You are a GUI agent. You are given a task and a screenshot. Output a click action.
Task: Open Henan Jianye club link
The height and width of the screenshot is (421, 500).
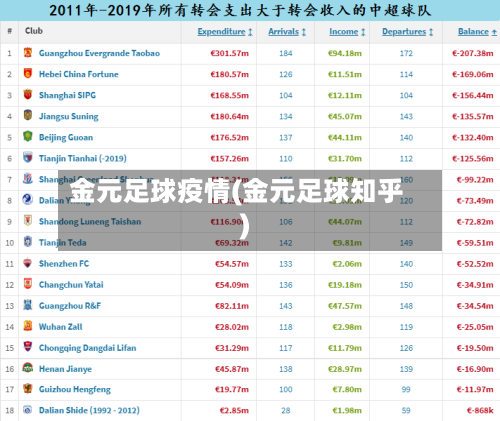[65, 369]
